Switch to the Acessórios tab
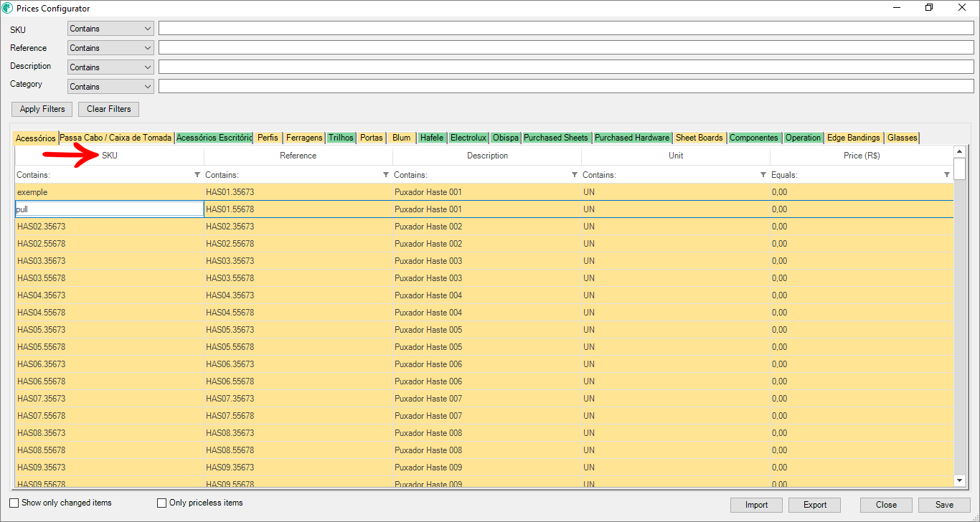Image resolution: width=980 pixels, height=522 pixels. (36, 138)
